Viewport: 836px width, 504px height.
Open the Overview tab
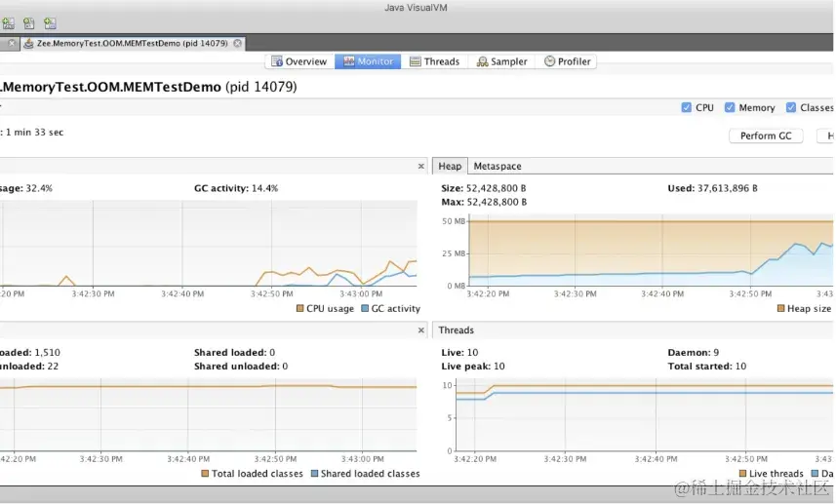[x=299, y=61]
